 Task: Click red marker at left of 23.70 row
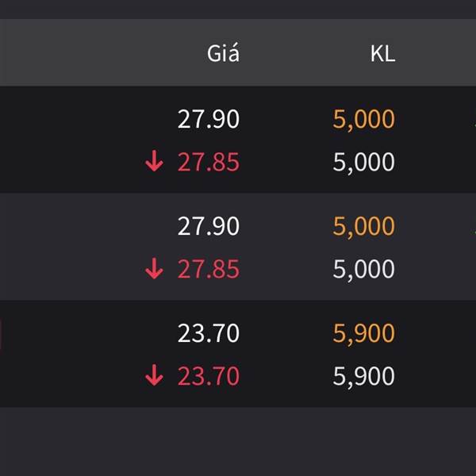pos(1,334)
